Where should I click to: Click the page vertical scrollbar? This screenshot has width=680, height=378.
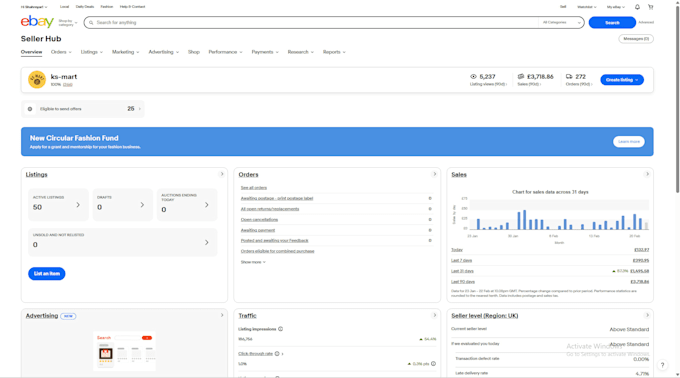point(677,100)
